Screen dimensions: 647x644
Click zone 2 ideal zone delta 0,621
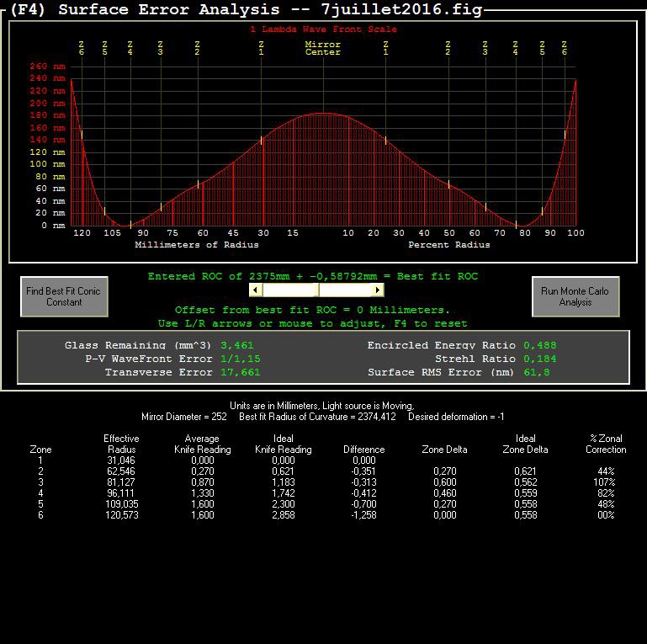(x=526, y=471)
